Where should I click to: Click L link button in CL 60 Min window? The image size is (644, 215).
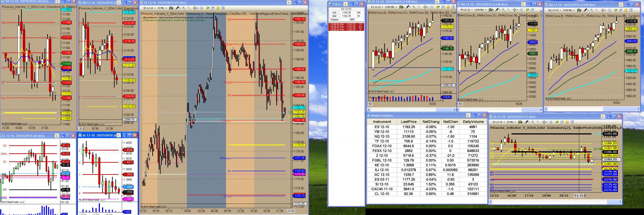click(x=56, y=136)
